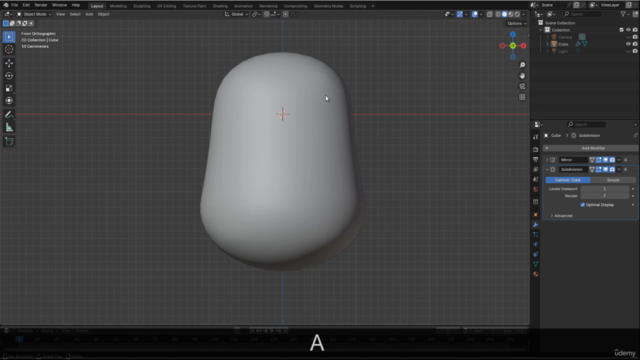Toggle show overlays button
The height and width of the screenshot is (360, 640).
click(x=475, y=14)
